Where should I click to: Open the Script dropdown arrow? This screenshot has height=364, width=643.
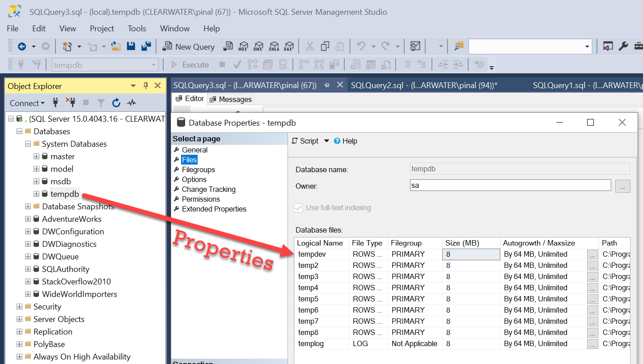point(326,141)
